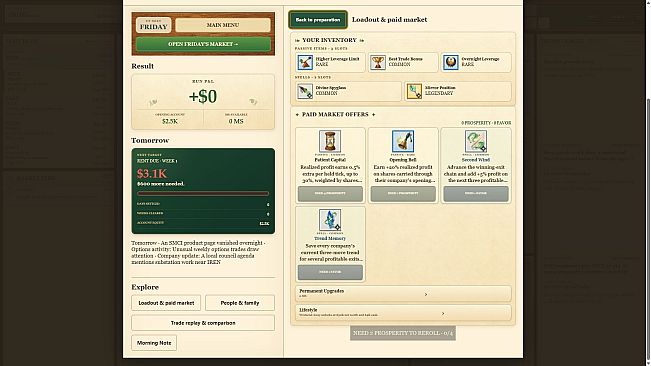Click the $3.1K rent due amount
The image size is (651, 366).
152,173
